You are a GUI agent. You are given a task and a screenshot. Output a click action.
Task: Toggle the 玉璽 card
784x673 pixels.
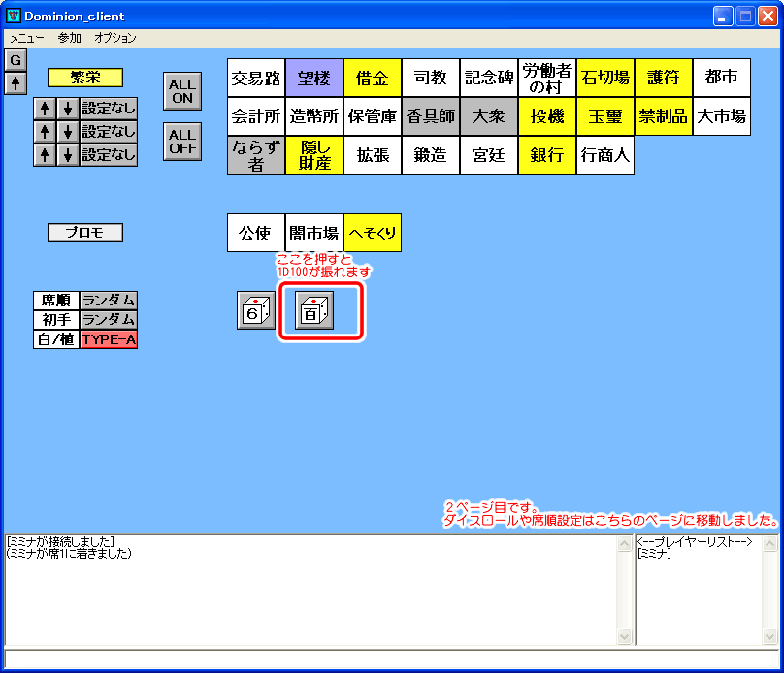coord(605,116)
